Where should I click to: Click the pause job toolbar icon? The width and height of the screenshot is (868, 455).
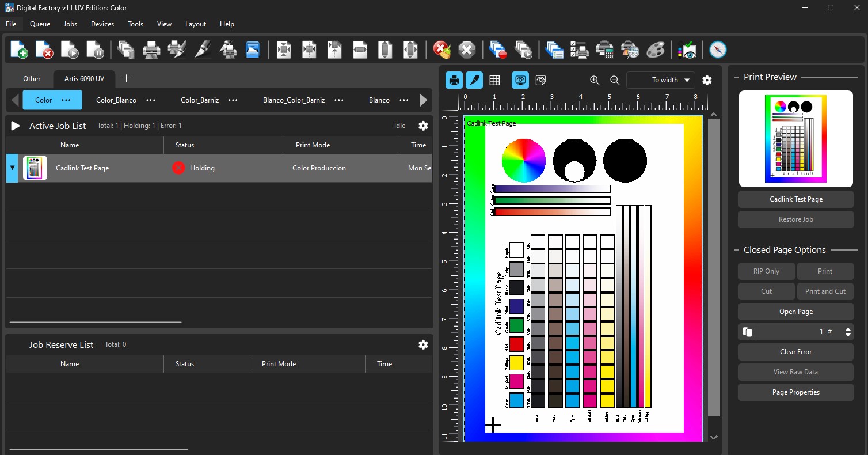tap(96, 50)
